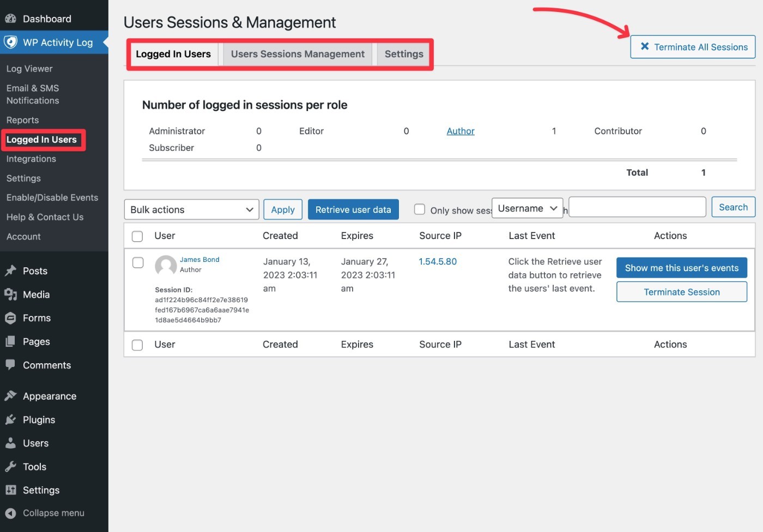Click the Expires column header
The height and width of the screenshot is (532, 763).
click(357, 236)
